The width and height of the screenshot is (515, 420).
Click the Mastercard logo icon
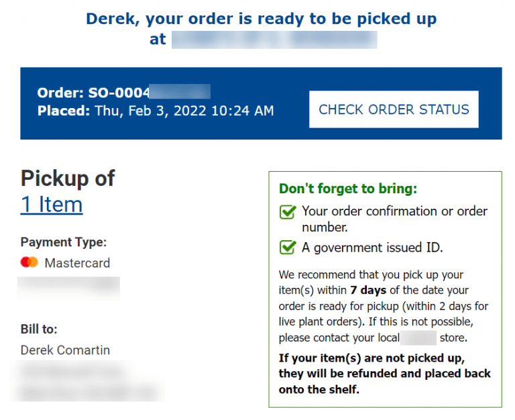[30, 262]
